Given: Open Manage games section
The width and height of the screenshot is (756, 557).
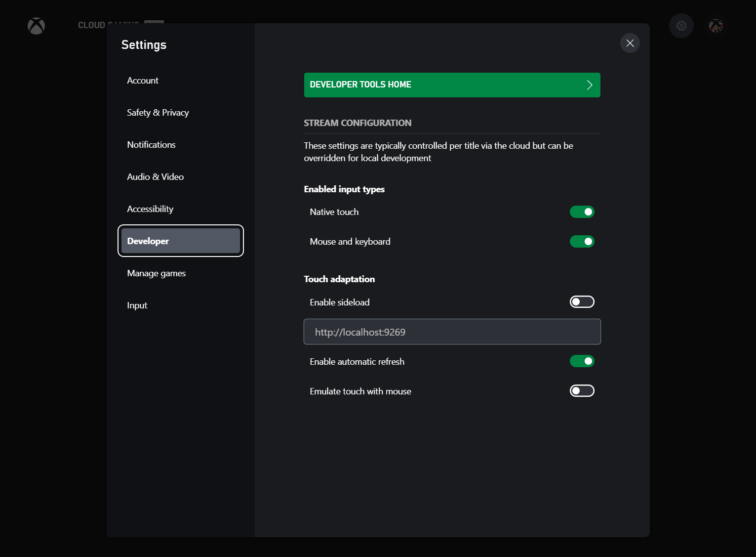Looking at the screenshot, I should click(x=156, y=273).
